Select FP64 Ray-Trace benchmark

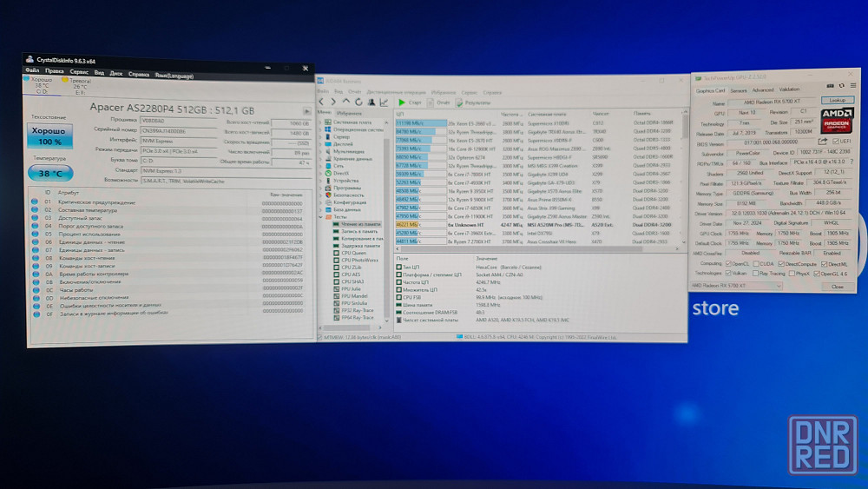click(353, 317)
